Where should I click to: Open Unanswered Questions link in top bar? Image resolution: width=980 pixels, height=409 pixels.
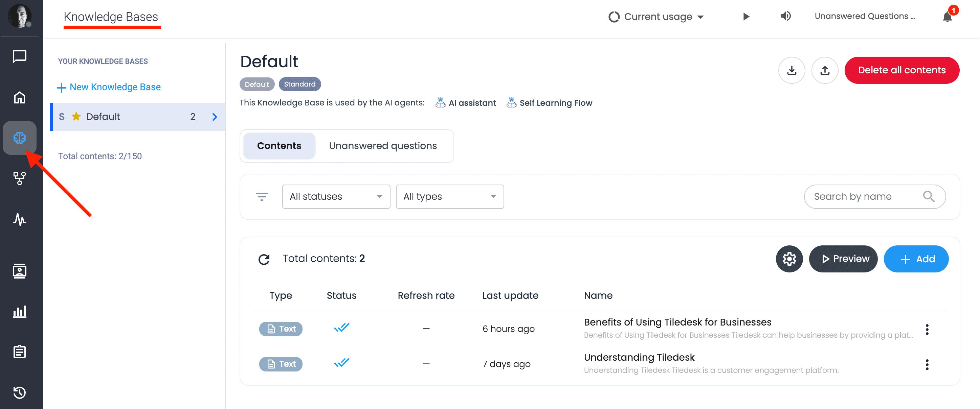[x=865, y=16]
